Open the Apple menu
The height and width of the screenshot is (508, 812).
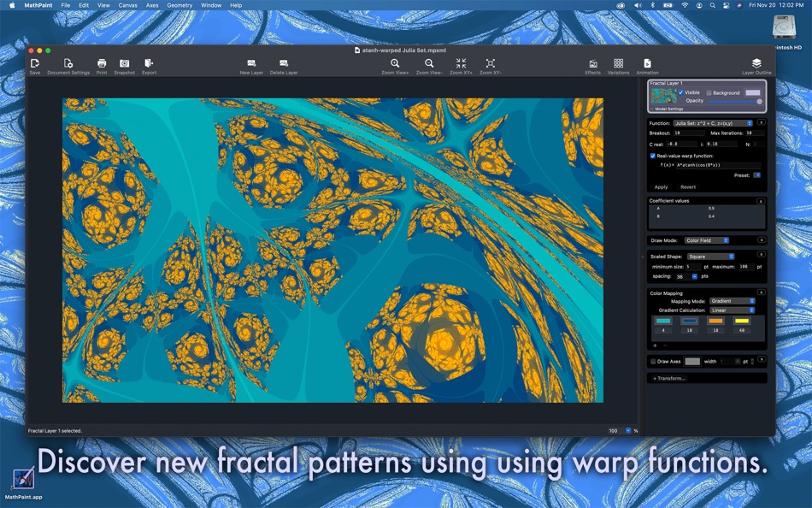click(13, 5)
